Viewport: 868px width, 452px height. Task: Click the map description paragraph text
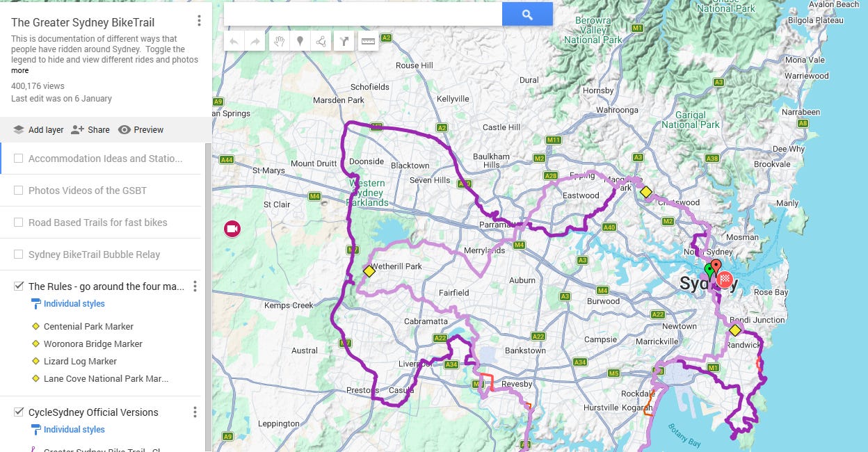[104, 49]
